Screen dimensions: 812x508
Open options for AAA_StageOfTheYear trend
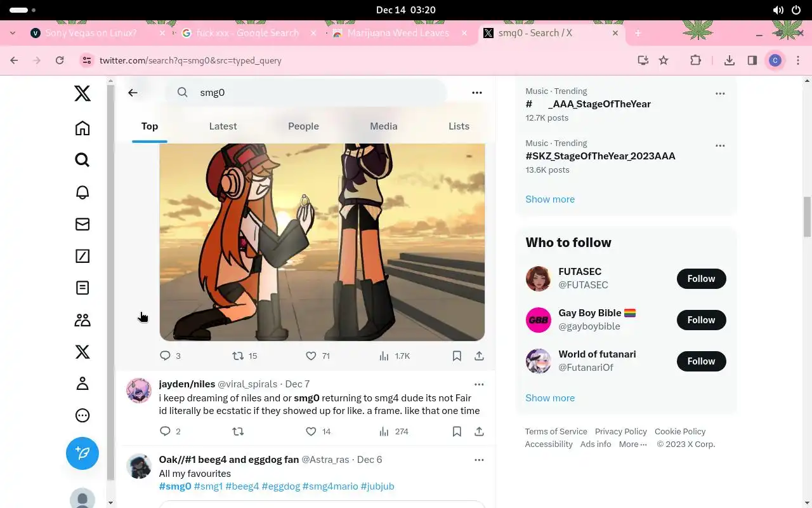click(x=720, y=93)
